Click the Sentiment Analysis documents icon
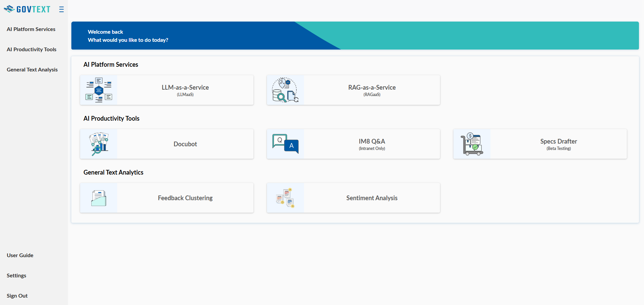This screenshot has width=644, height=305. [x=285, y=198]
